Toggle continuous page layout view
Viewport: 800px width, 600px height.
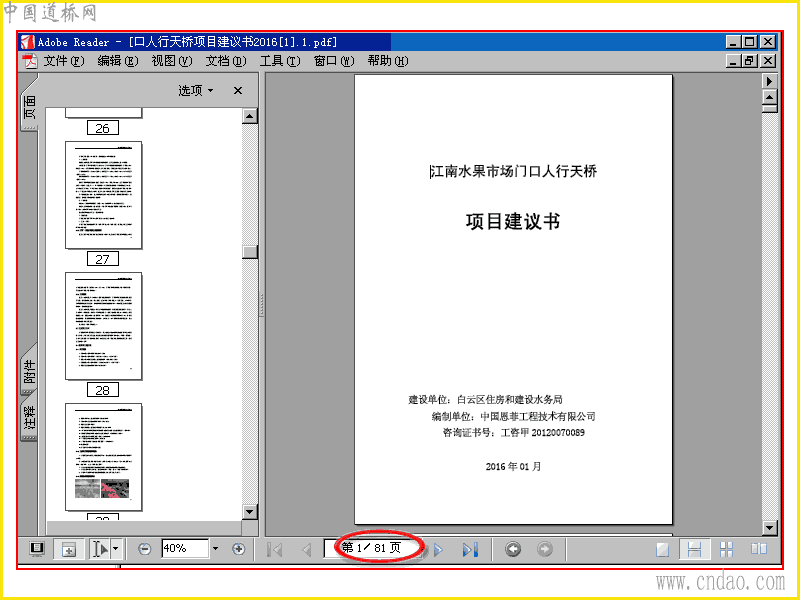click(x=694, y=549)
